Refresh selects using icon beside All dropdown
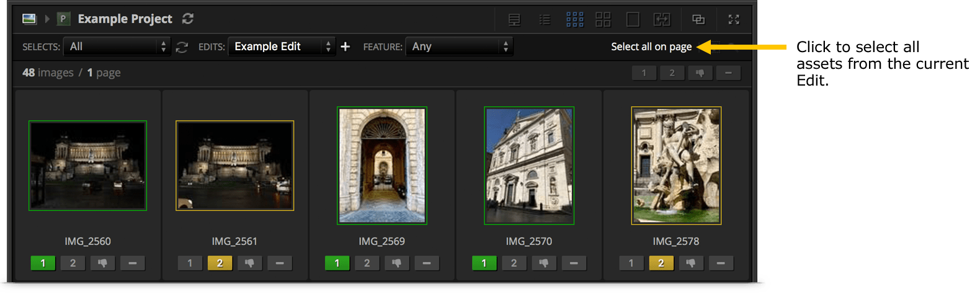The image size is (980, 294). click(x=182, y=47)
